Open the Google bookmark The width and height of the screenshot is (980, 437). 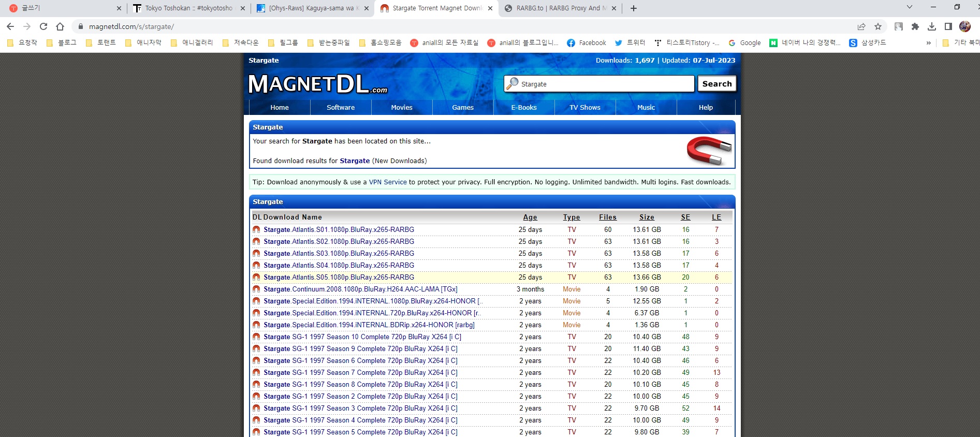point(744,43)
